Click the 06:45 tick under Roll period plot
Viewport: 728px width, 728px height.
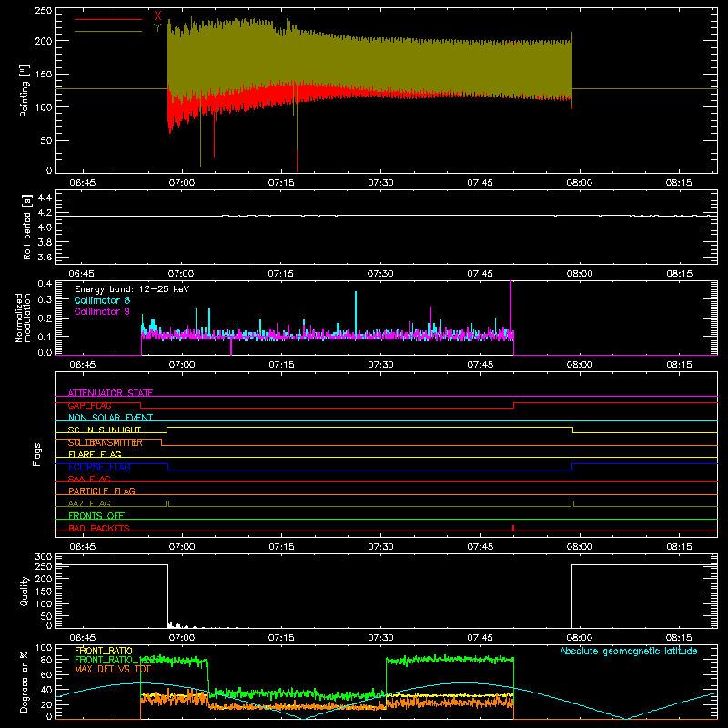click(82, 274)
